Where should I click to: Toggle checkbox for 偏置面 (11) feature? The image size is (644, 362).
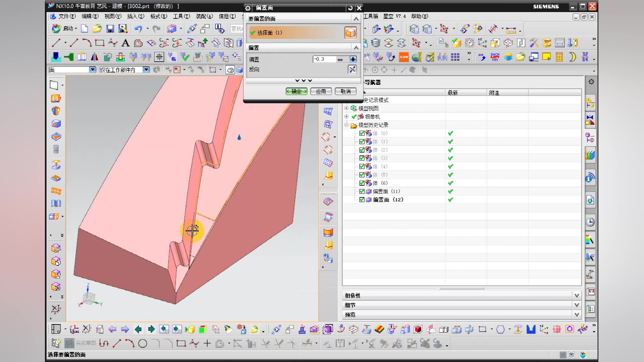tap(362, 191)
